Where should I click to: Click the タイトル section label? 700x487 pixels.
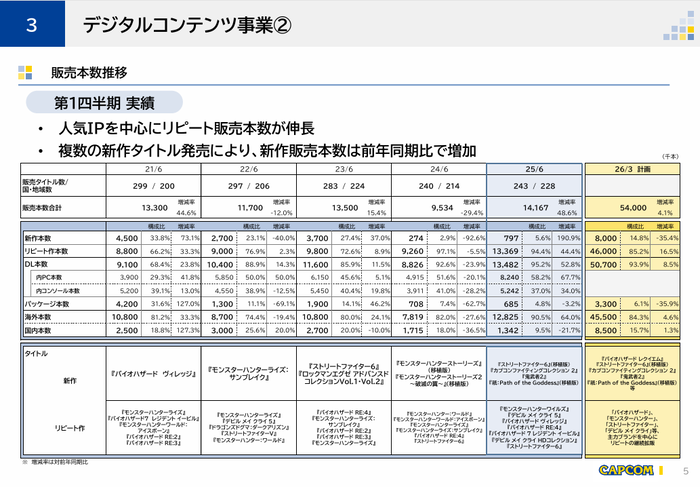pyautogui.click(x=36, y=354)
